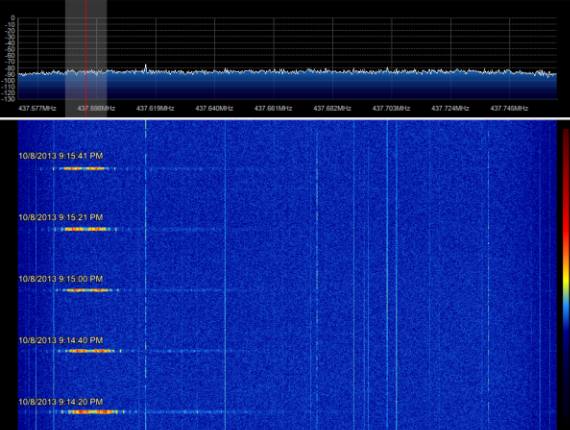Click the red tuning line in the spectrum
570x430 pixels.
[x=86, y=58]
